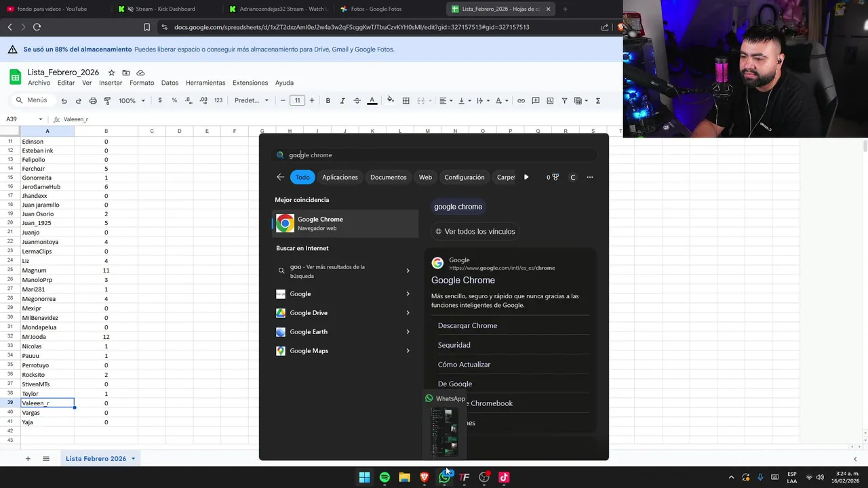Insert a chart from the toolbar

click(550, 100)
